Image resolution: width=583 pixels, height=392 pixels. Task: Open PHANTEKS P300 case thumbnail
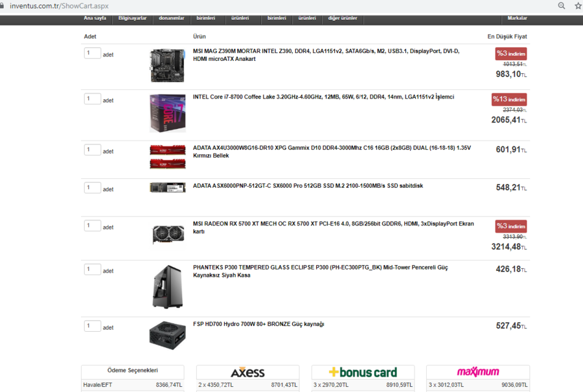pos(168,287)
